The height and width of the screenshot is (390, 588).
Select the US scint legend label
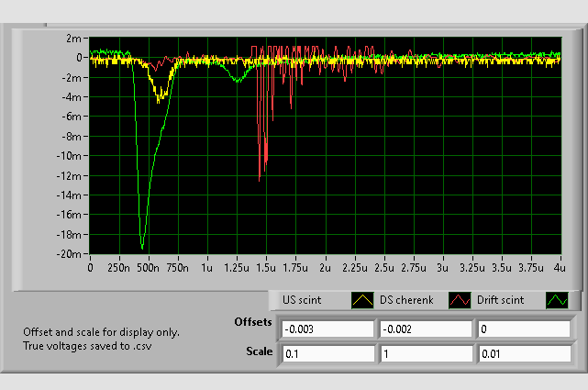click(302, 300)
